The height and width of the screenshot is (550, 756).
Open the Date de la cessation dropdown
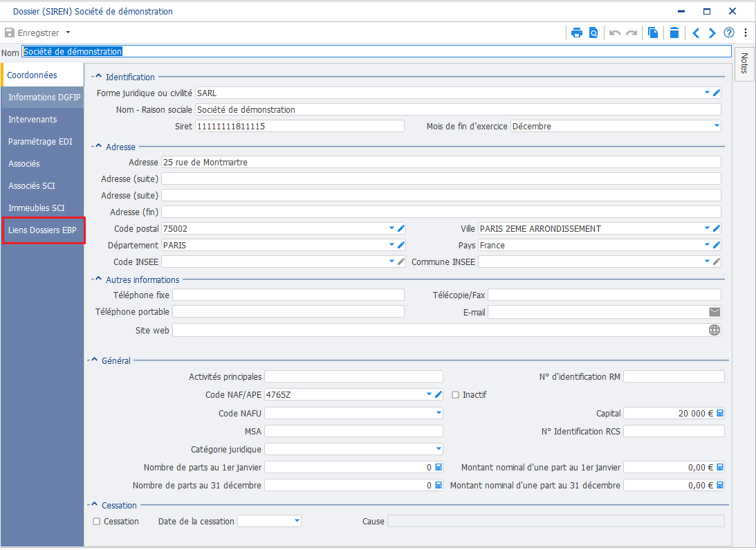coord(297,520)
